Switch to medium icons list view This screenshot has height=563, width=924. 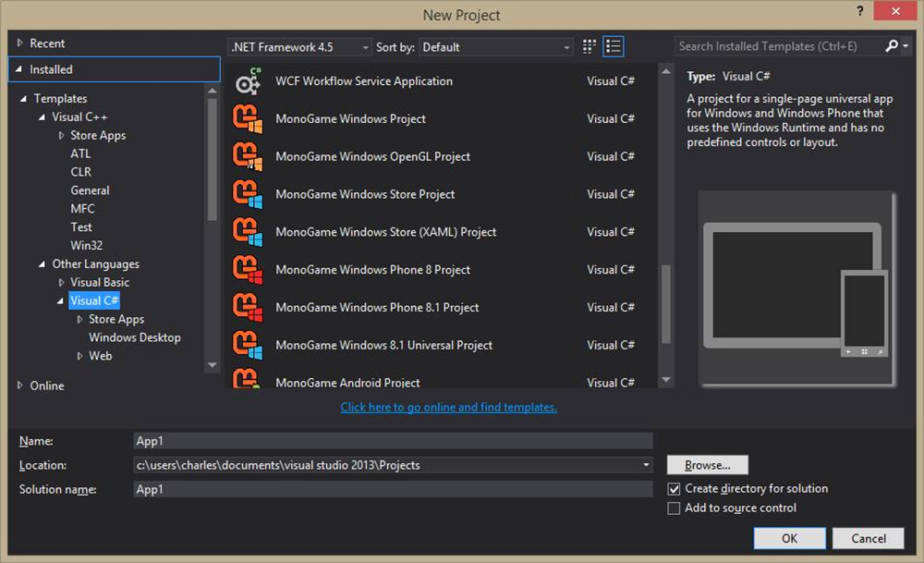tap(614, 46)
